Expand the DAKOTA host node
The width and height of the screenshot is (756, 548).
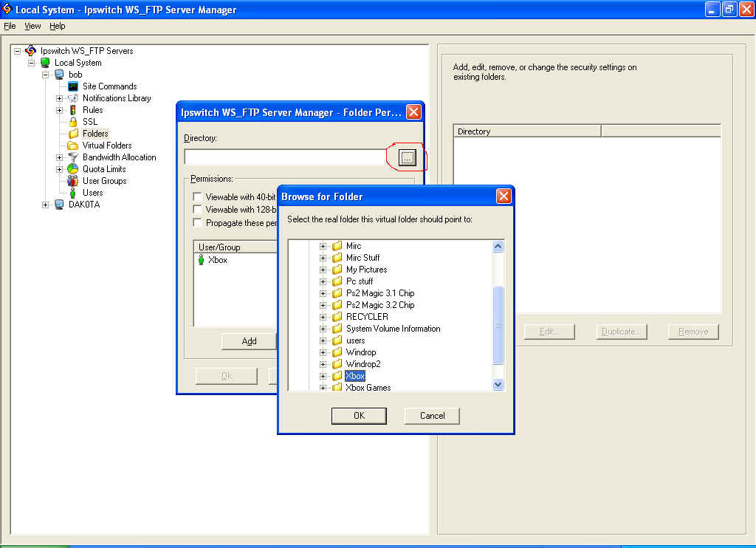(x=45, y=205)
